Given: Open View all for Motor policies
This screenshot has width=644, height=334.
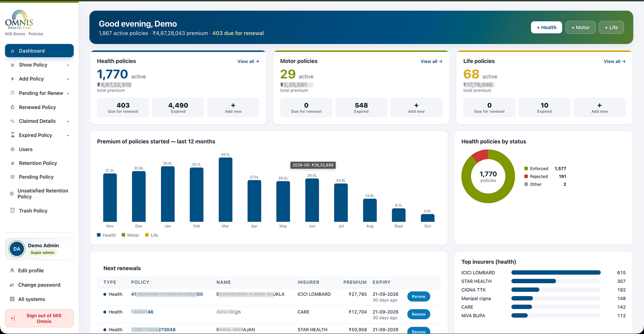Looking at the screenshot, I should (x=431, y=62).
